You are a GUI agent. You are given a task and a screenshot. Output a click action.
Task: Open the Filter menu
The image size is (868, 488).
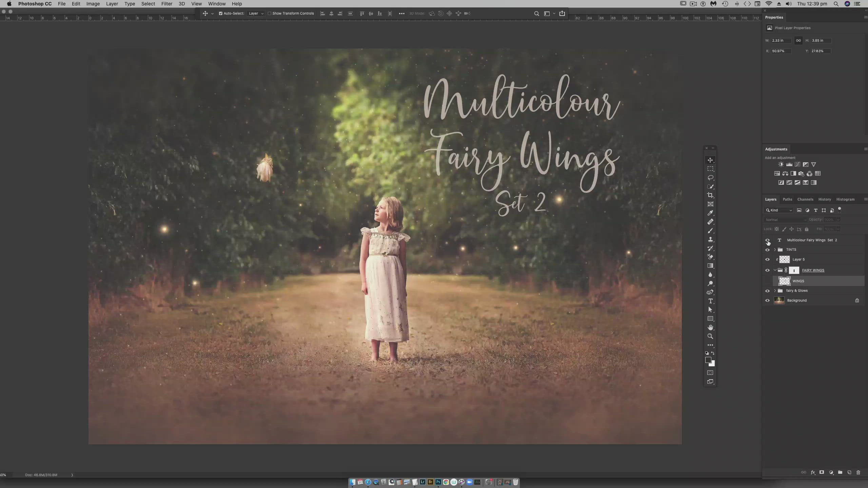click(x=166, y=4)
